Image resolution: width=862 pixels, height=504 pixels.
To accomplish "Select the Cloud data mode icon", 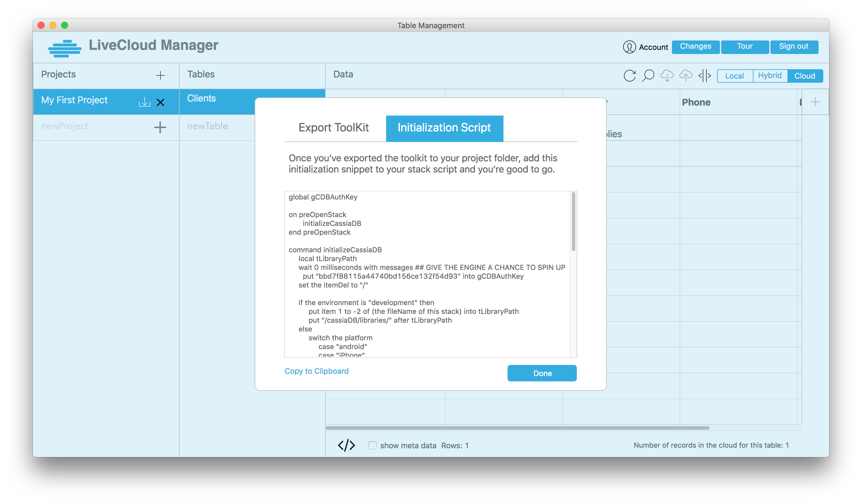I will point(804,75).
